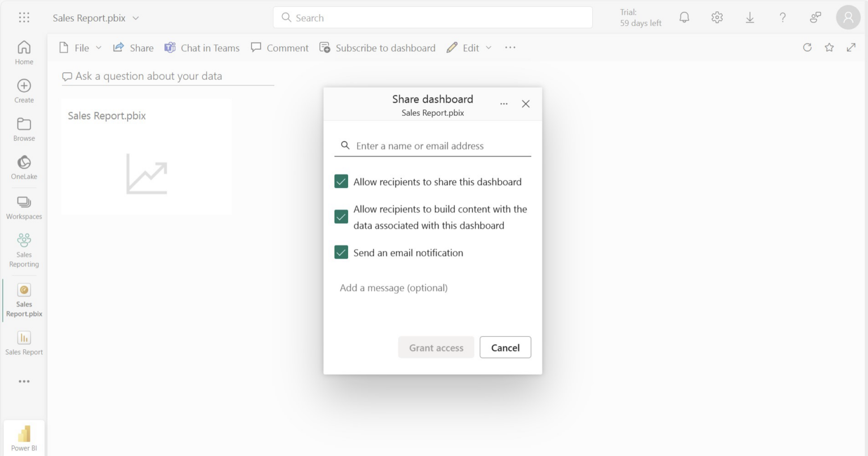868x456 pixels.
Task: Select the Sales Report.pbix item in the sidebar
Action: point(23,299)
